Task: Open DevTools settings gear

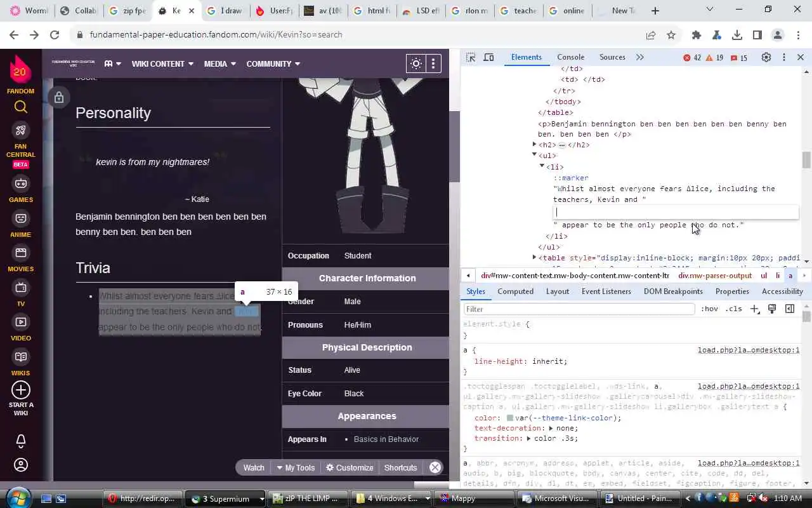Action: (x=766, y=57)
